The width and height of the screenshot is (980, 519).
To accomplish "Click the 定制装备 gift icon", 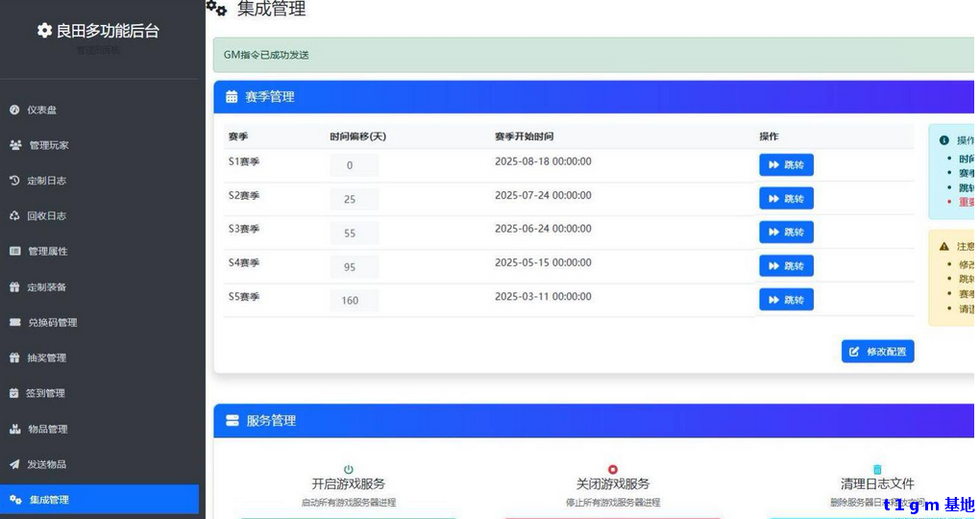I will 14,287.
